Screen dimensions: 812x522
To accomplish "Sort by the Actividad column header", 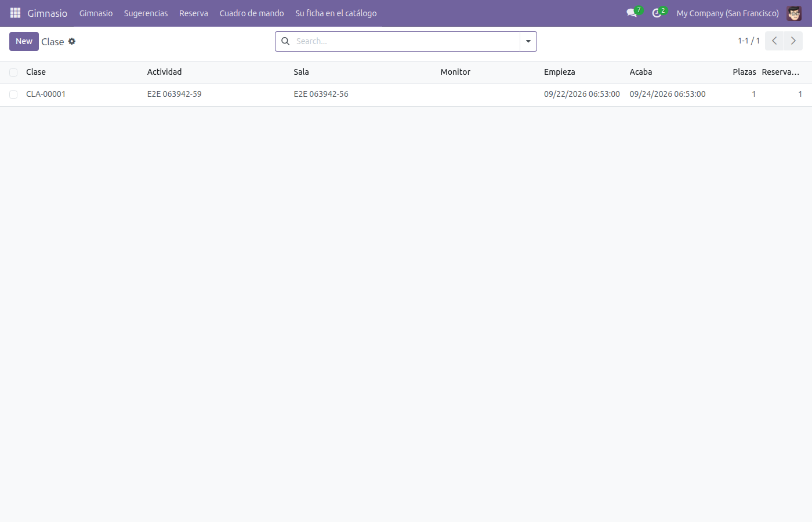I will coord(164,72).
